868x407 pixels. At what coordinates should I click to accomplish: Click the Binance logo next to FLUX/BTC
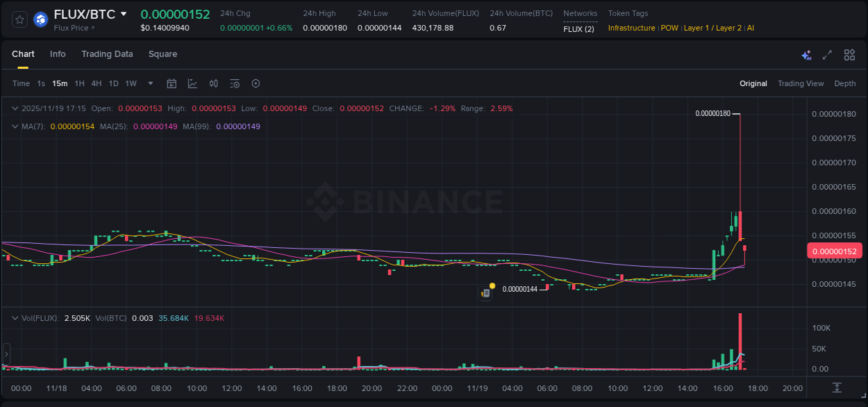click(x=40, y=19)
